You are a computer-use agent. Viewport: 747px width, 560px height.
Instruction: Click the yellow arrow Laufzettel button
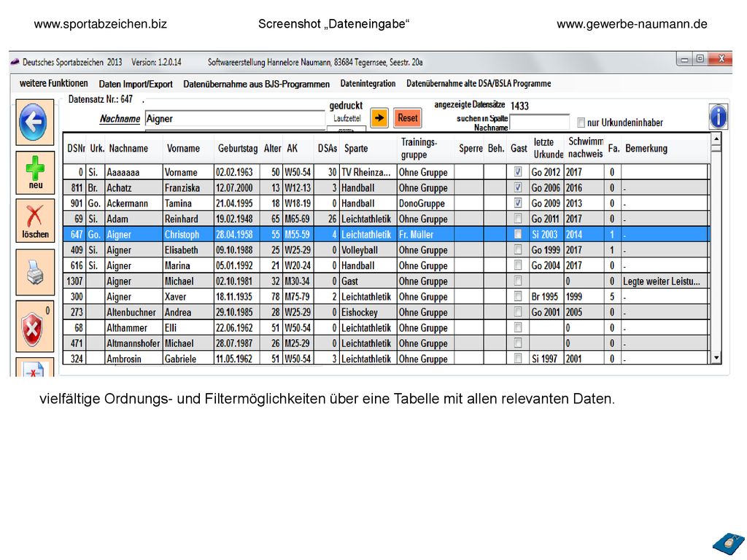[x=379, y=118]
